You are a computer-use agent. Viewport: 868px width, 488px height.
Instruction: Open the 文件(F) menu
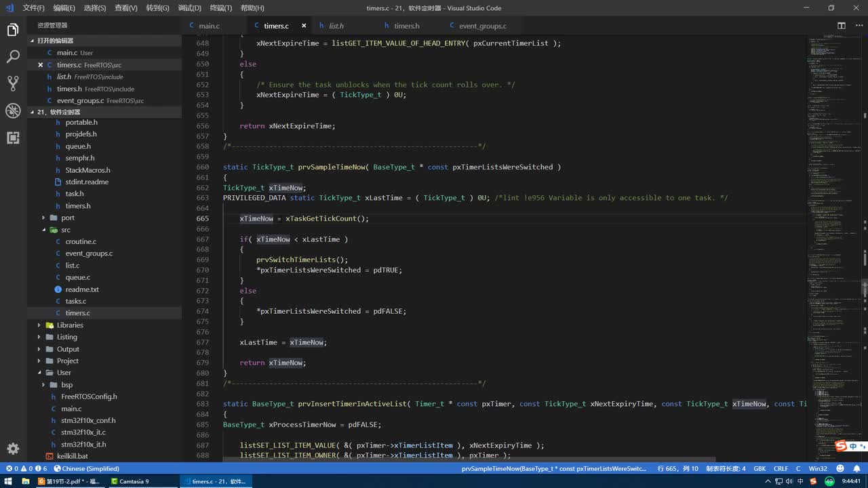[33, 8]
